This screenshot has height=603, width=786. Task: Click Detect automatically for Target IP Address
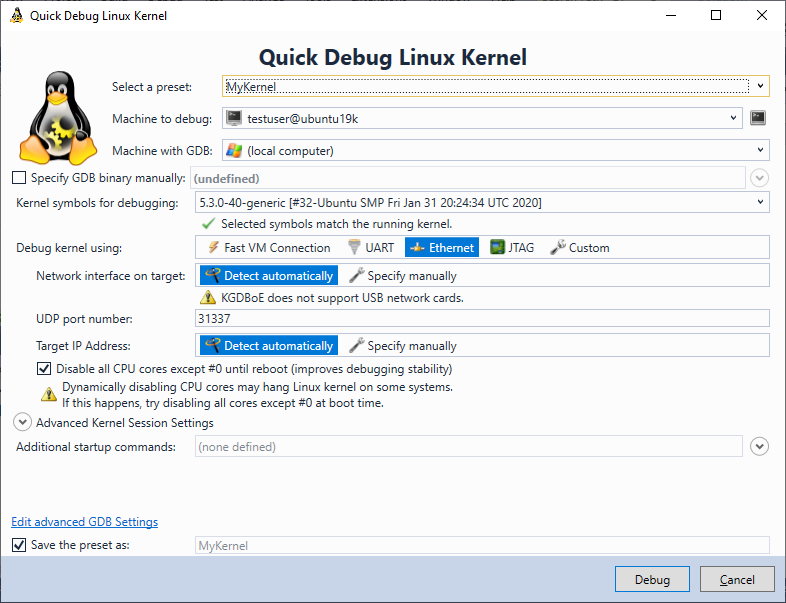pos(269,346)
